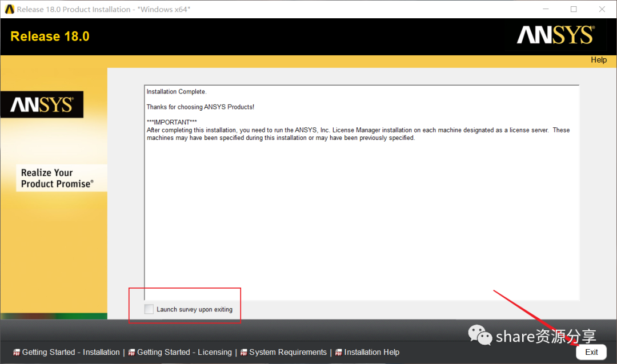Screen dimensions: 617x364
Task: Click the book icon beside Getting Started - Installation
Action: (16, 352)
